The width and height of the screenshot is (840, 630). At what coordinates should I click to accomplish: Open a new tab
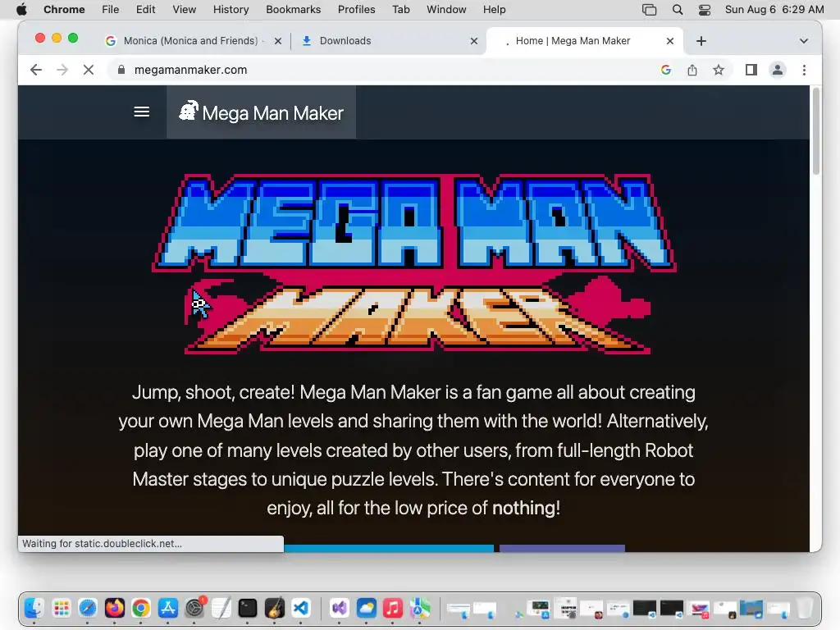pyautogui.click(x=701, y=41)
